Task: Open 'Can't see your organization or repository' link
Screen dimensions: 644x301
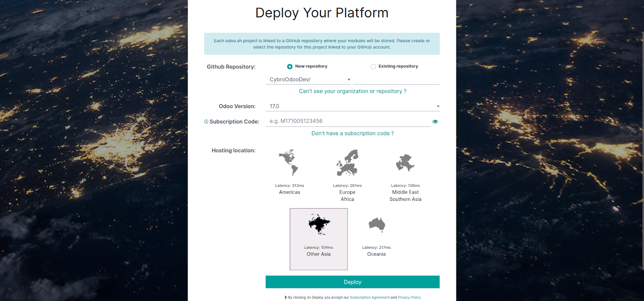Action: coord(353,91)
